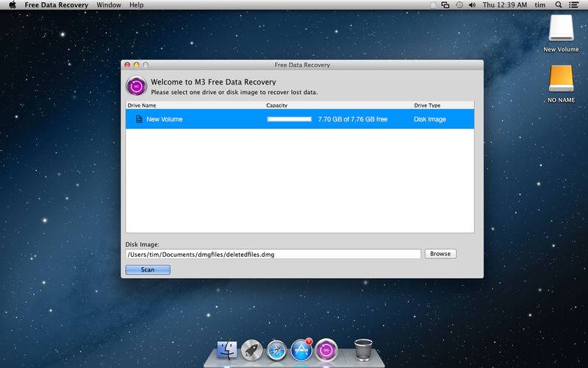Focus the Disk Image path field
This screenshot has width=588, height=368.
(x=273, y=254)
